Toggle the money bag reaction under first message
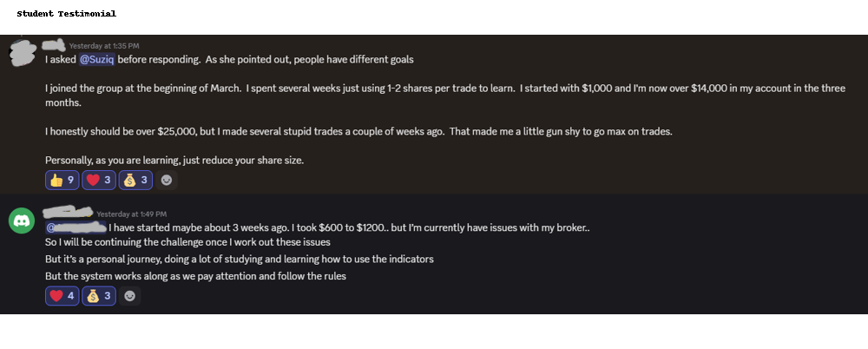The width and height of the screenshot is (868, 349). point(136,180)
